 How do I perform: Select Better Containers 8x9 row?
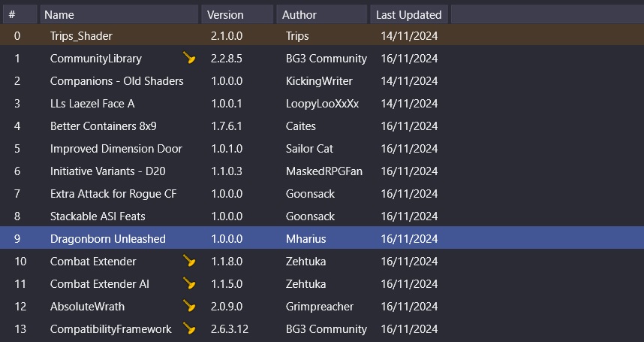click(x=103, y=126)
